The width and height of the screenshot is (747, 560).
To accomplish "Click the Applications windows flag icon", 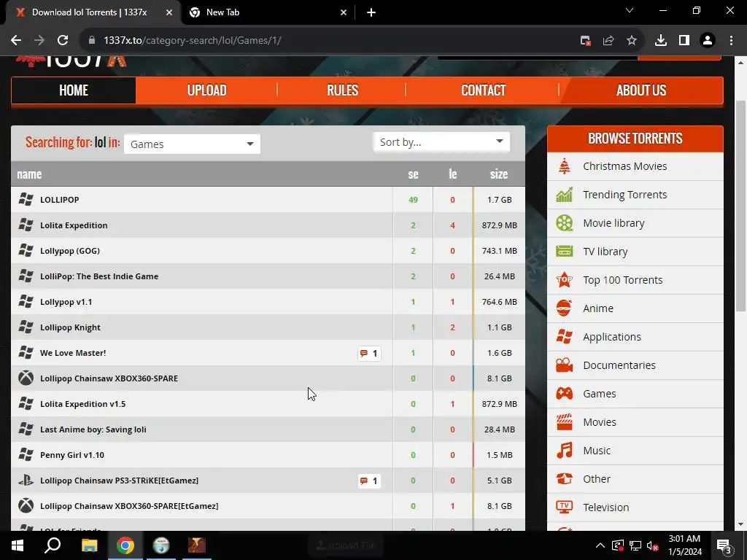I will click(x=565, y=337).
